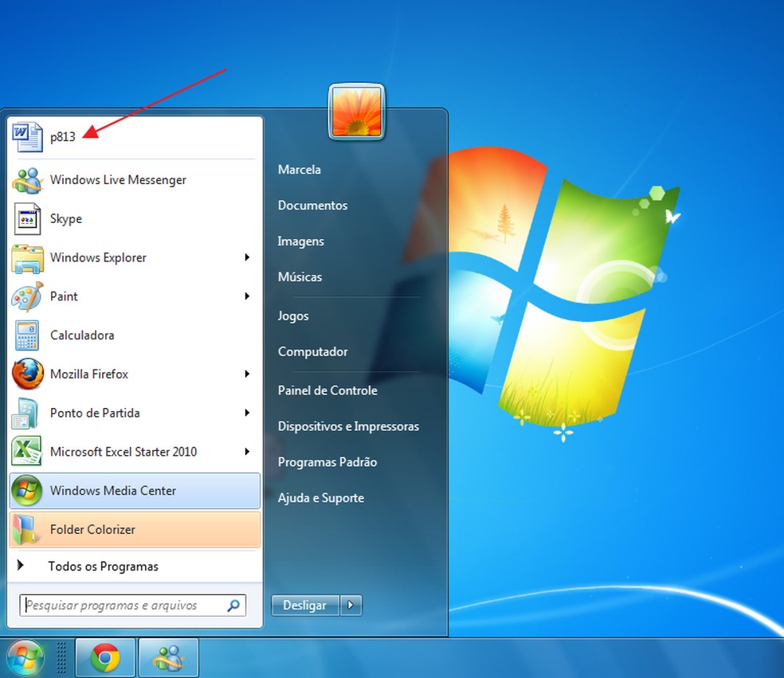Image resolution: width=784 pixels, height=678 pixels.
Task: Expand Windows Explorer jump list arrow
Action: [247, 257]
